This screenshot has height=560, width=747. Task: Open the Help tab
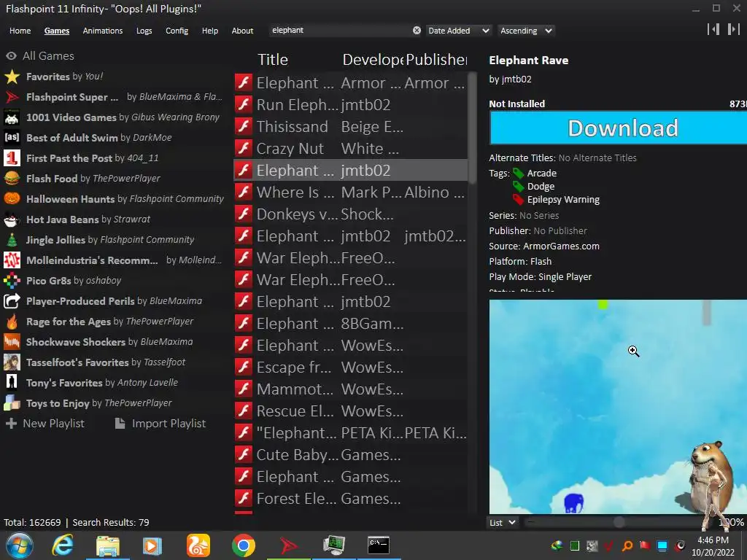[209, 31]
